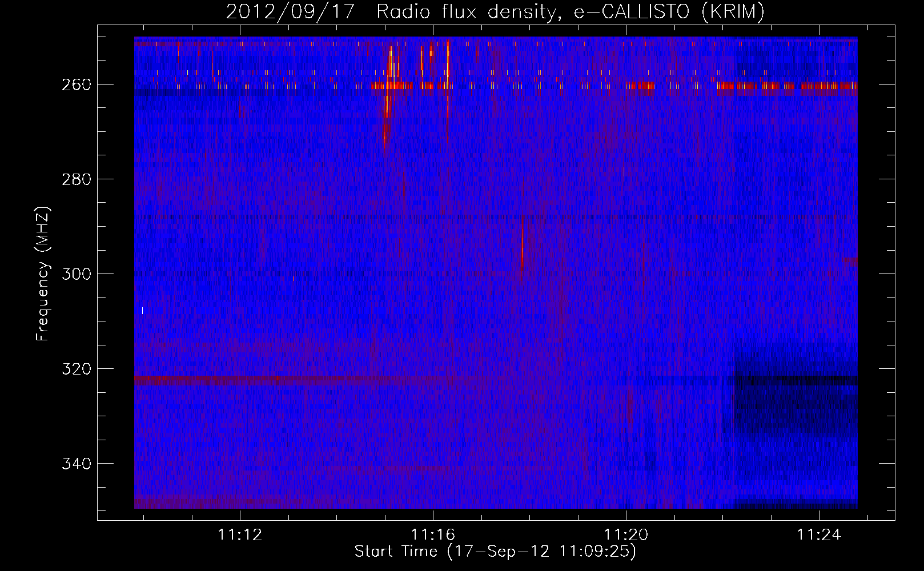Click the 'Start Time (17-Sep-12 11:09:25)' label

pyautogui.click(x=495, y=552)
